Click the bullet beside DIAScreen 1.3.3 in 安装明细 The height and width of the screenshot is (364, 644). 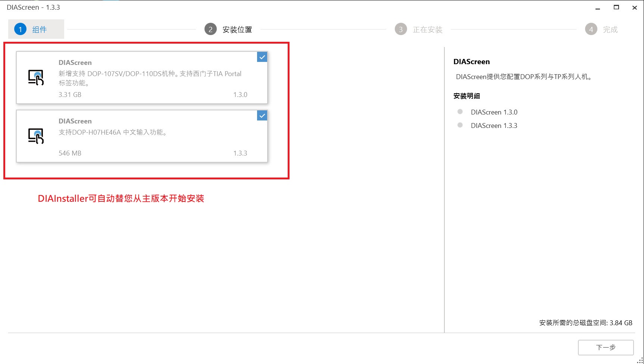coord(460,125)
